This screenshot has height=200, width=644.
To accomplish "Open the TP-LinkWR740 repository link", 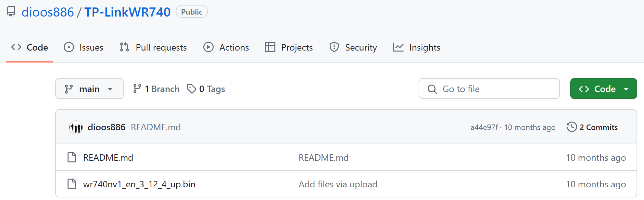I will click(x=127, y=12).
